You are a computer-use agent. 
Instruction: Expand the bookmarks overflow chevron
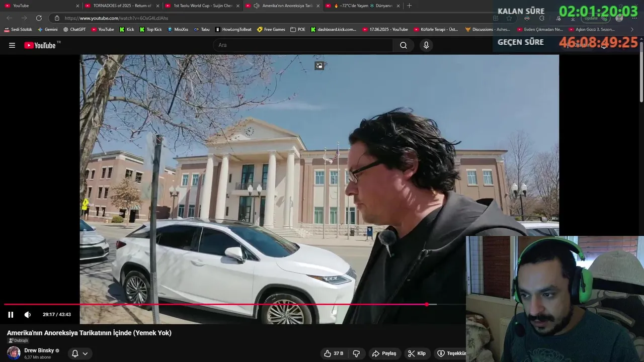click(x=632, y=29)
